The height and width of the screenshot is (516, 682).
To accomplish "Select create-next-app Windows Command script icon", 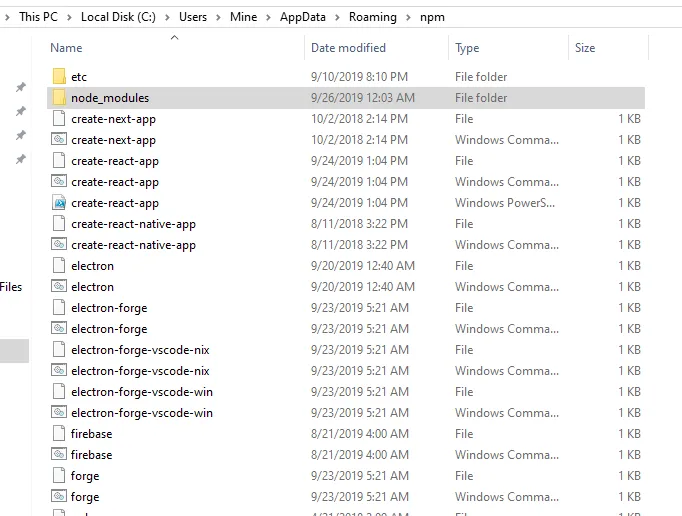I will tap(59, 139).
